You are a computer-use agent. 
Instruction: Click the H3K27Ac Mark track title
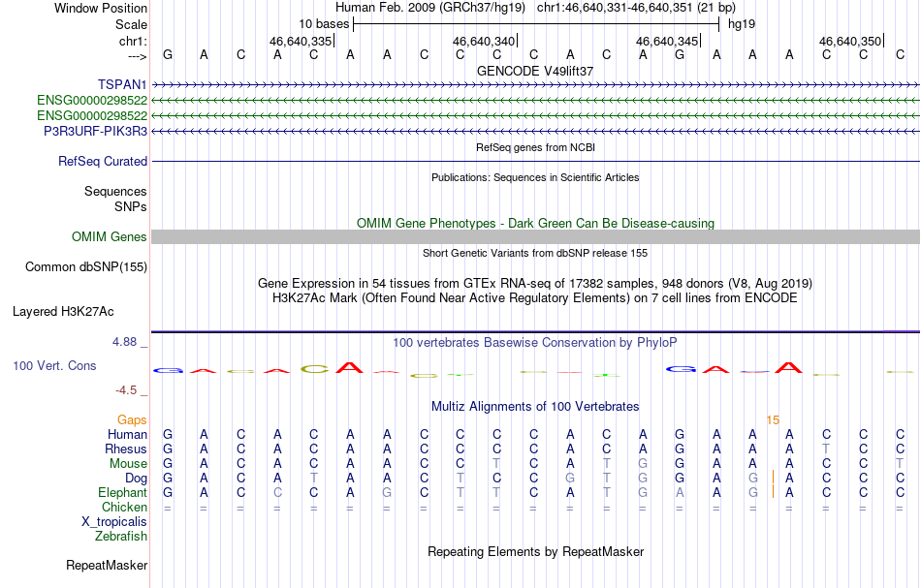535,298
